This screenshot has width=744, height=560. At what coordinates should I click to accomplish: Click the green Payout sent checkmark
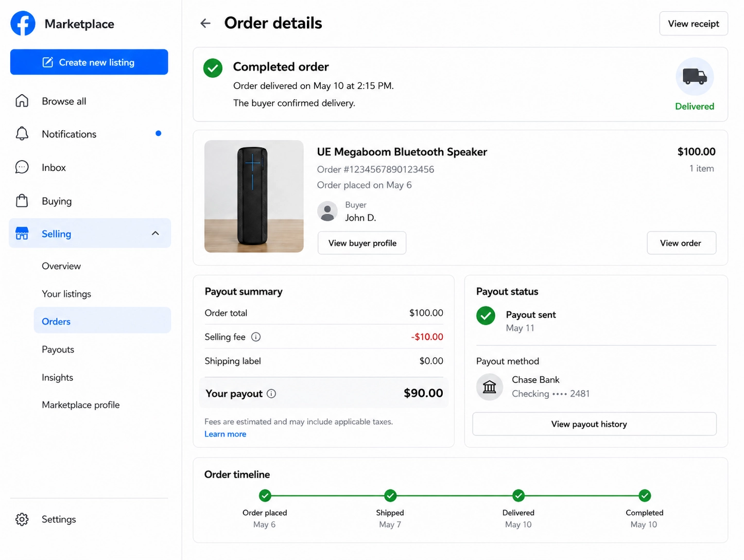click(x=486, y=316)
